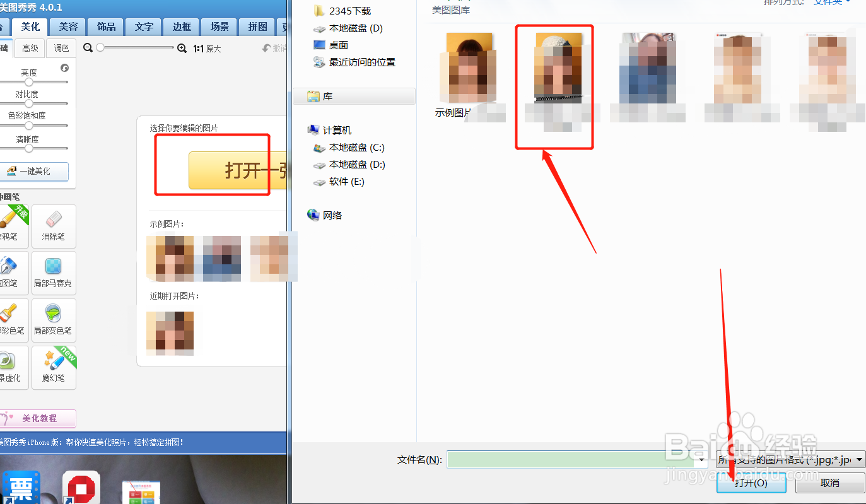866x504 pixels.
Task: Open the second 示例图片 sample thumbnail
Action: [218, 258]
